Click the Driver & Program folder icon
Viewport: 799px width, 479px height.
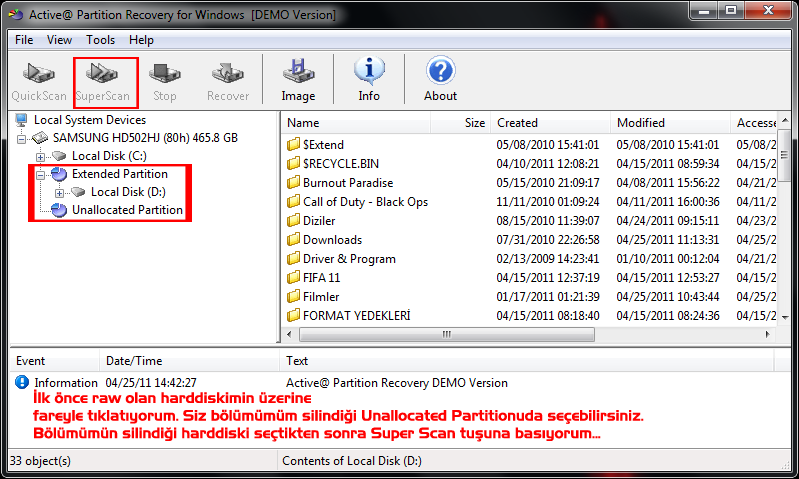pos(293,258)
